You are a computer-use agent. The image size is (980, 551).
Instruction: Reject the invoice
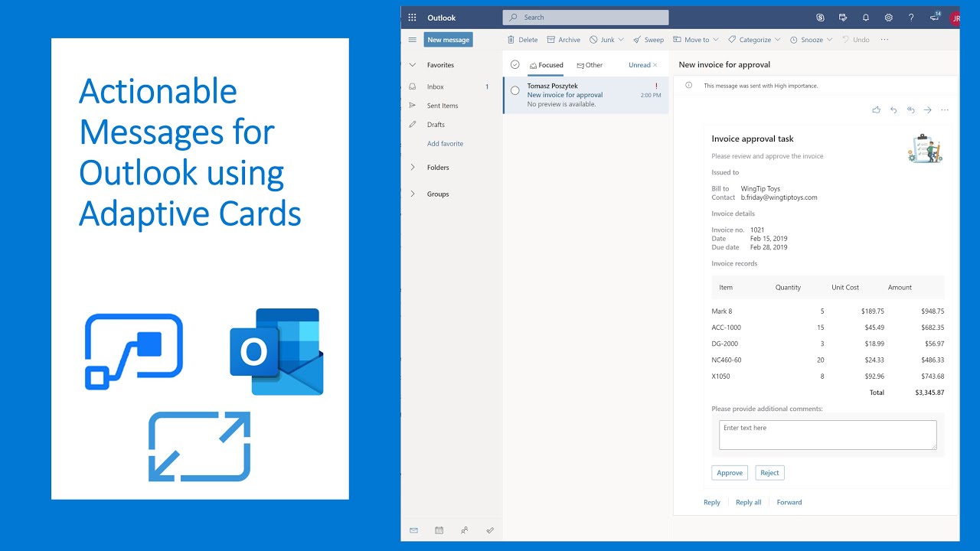(x=769, y=473)
